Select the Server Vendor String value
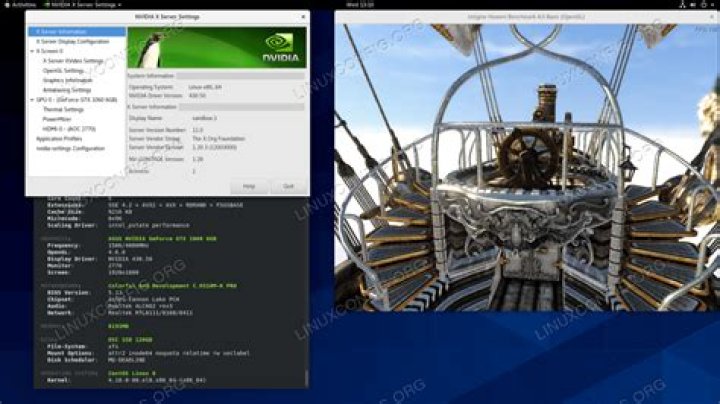 (x=219, y=138)
